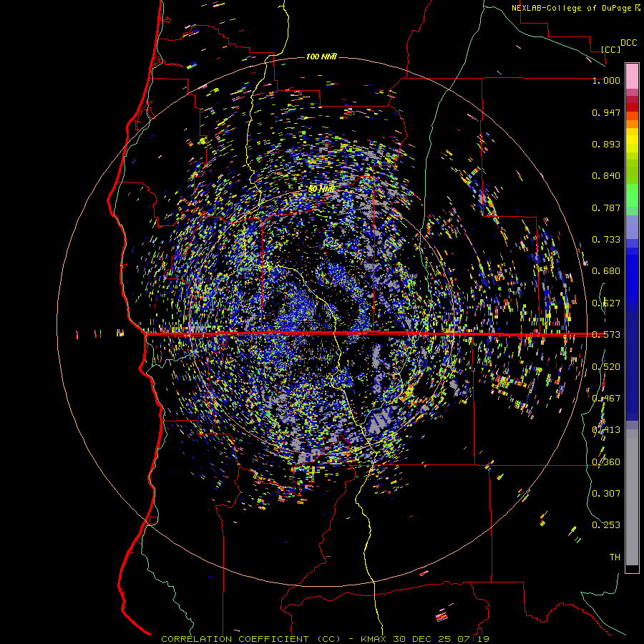Click the TH threshold label
Screen dimensions: 644x644
pos(615,557)
